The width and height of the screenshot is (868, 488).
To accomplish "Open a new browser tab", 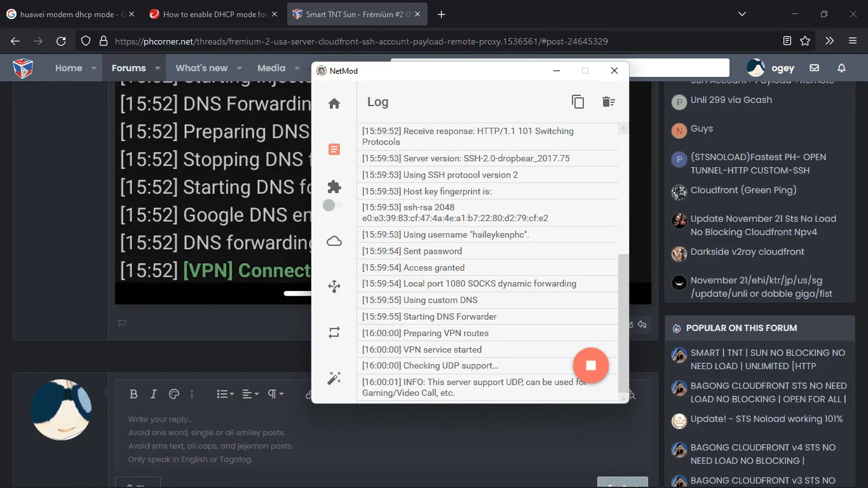I will tap(442, 14).
